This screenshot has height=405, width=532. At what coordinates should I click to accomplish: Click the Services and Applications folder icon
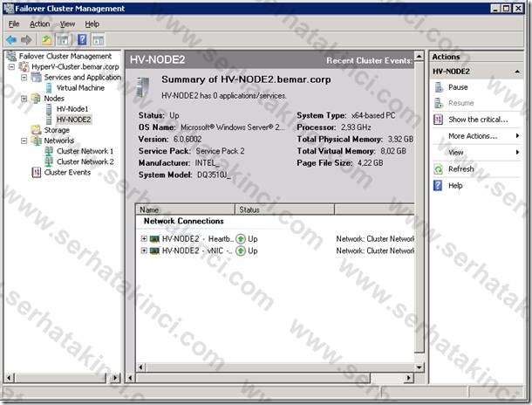click(x=37, y=77)
